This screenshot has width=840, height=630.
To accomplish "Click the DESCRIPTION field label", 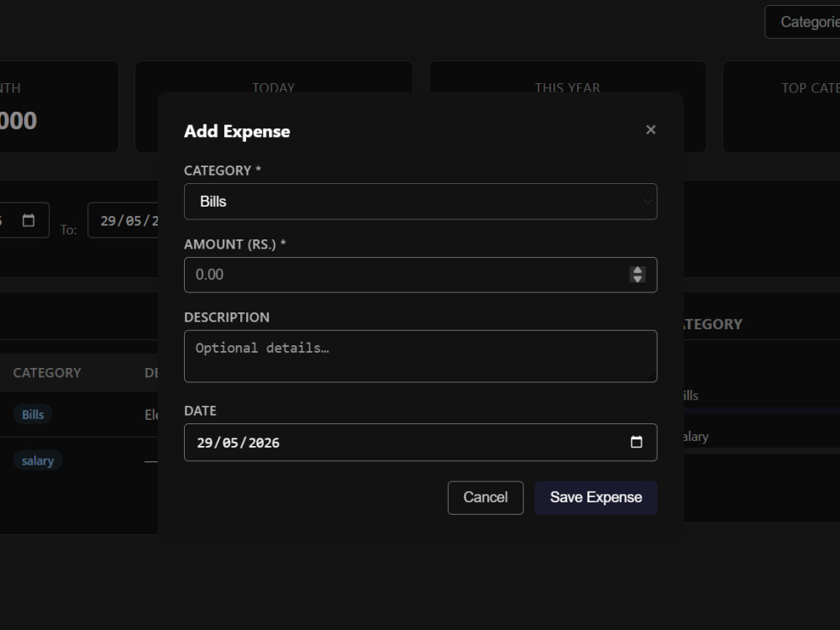I will tap(227, 318).
